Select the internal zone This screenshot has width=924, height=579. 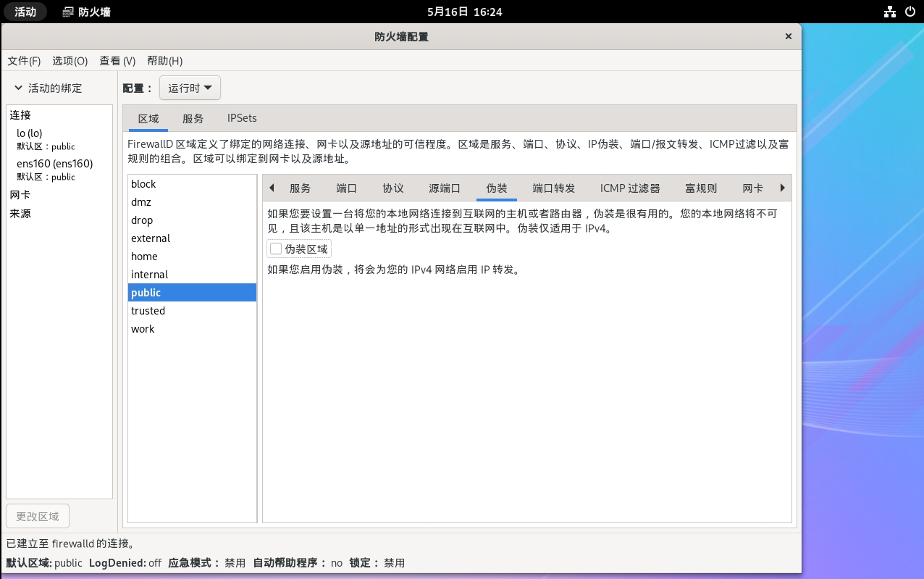[x=193, y=275]
